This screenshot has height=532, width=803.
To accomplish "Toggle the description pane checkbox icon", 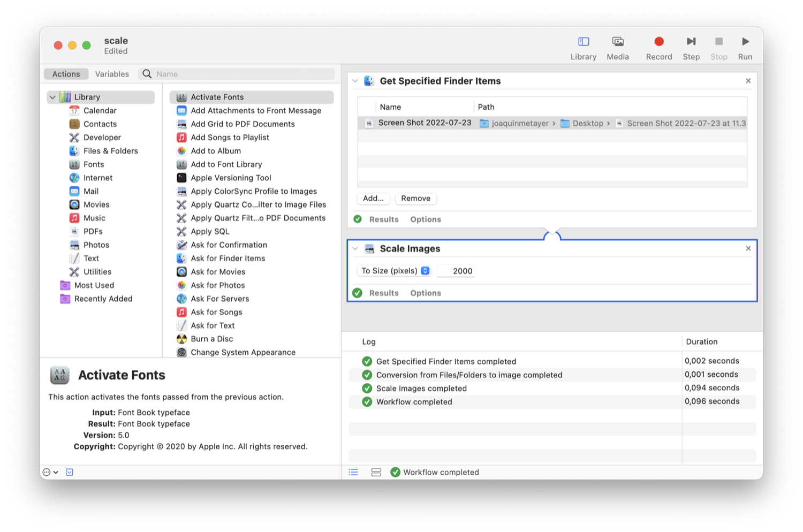I will 70,472.
